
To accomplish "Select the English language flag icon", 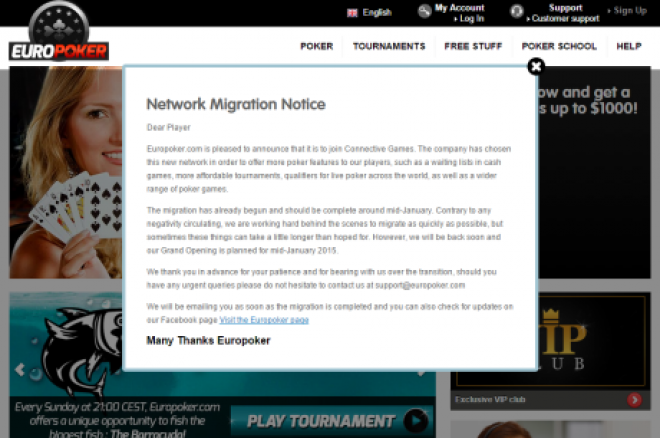I will pyautogui.click(x=352, y=13).
